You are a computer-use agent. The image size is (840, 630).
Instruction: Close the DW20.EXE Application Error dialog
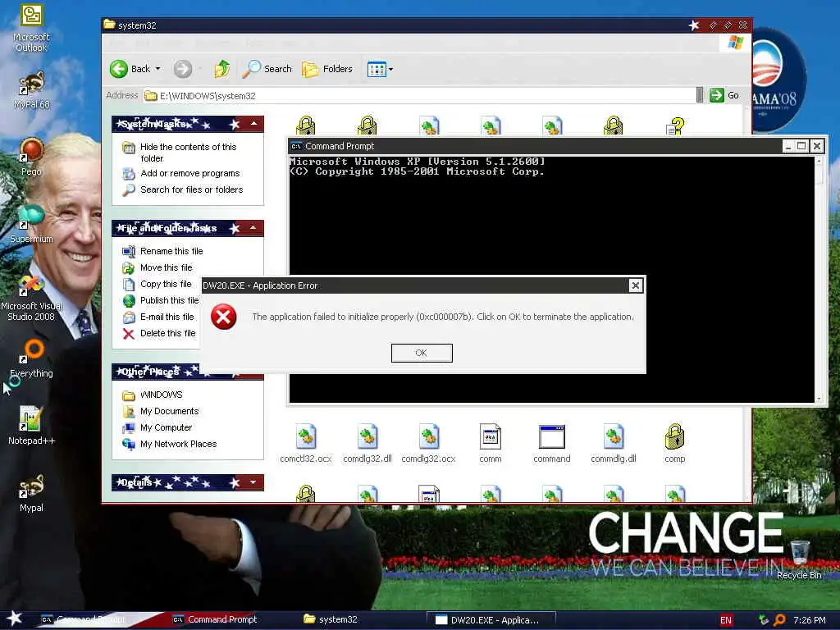click(x=636, y=285)
